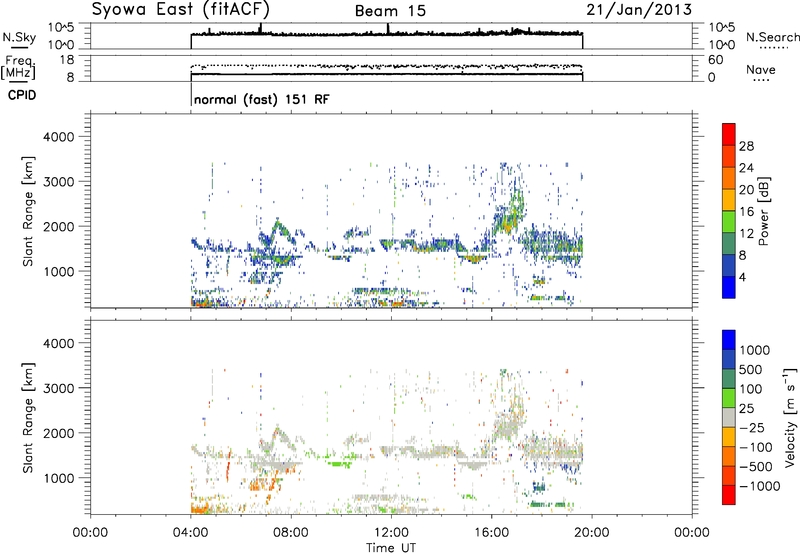Click the velocity panel's "Slant Range [km]" label
Image resolution: width=800 pixels, height=554 pixels.
[x=28, y=418]
